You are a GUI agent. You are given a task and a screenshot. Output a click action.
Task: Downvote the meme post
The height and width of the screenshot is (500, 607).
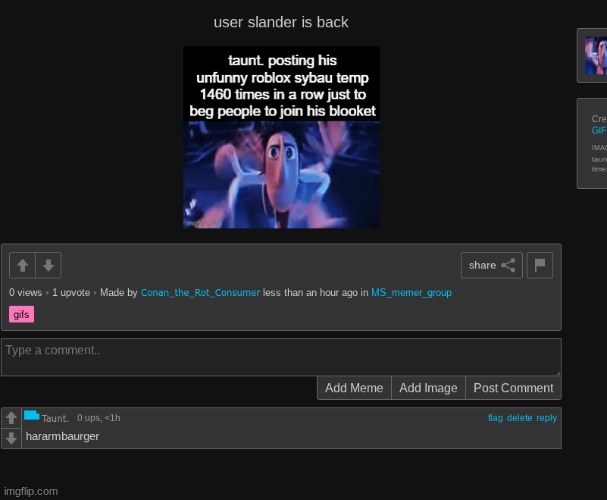[48, 265]
